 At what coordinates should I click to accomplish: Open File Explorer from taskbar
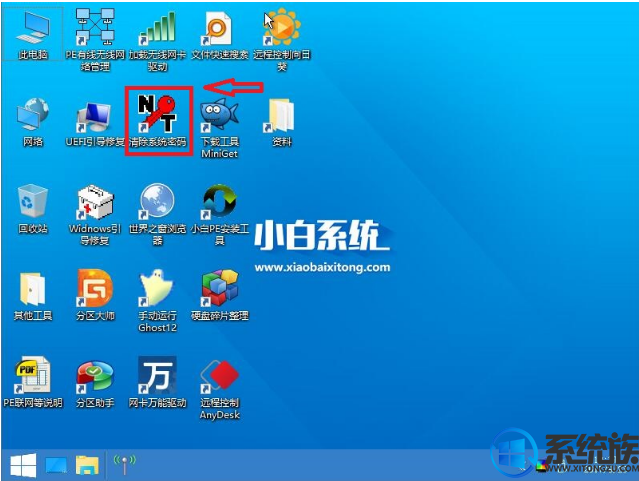pyautogui.click(x=87, y=465)
